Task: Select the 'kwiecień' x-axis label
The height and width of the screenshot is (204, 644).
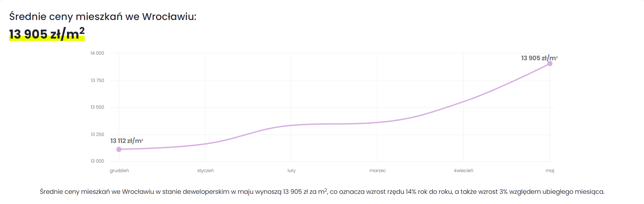Action: point(464,171)
